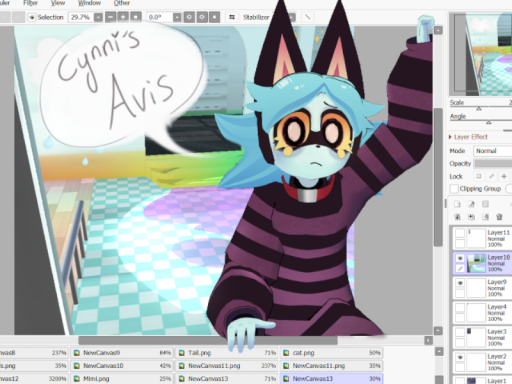
Task: Show Layer4 with its visibility box
Action: coord(460,307)
